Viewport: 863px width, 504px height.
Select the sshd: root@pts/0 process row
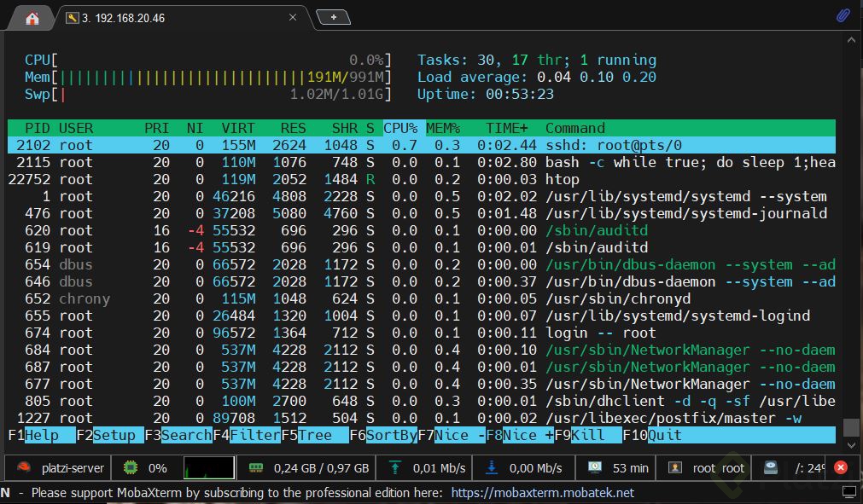tap(422, 145)
